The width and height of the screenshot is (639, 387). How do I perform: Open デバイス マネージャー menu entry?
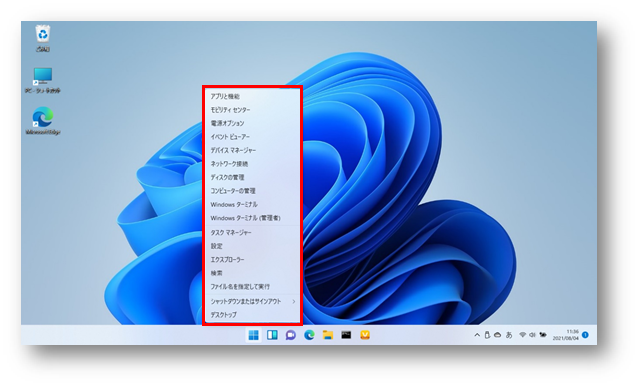(x=252, y=150)
